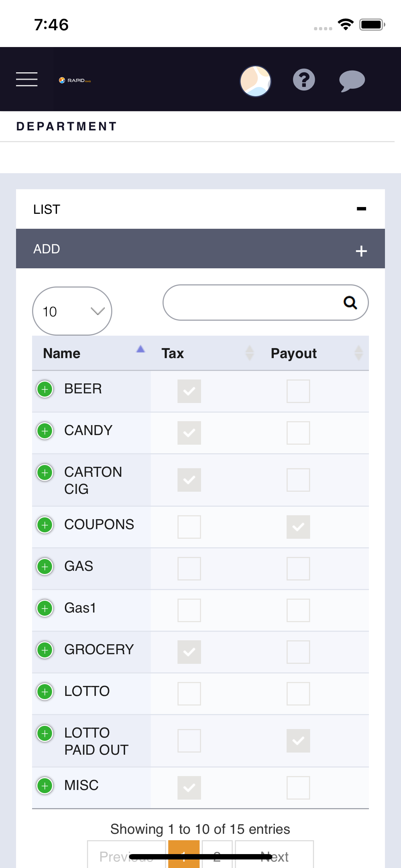
Task: Expand the BEER row plus icon
Action: point(45,389)
